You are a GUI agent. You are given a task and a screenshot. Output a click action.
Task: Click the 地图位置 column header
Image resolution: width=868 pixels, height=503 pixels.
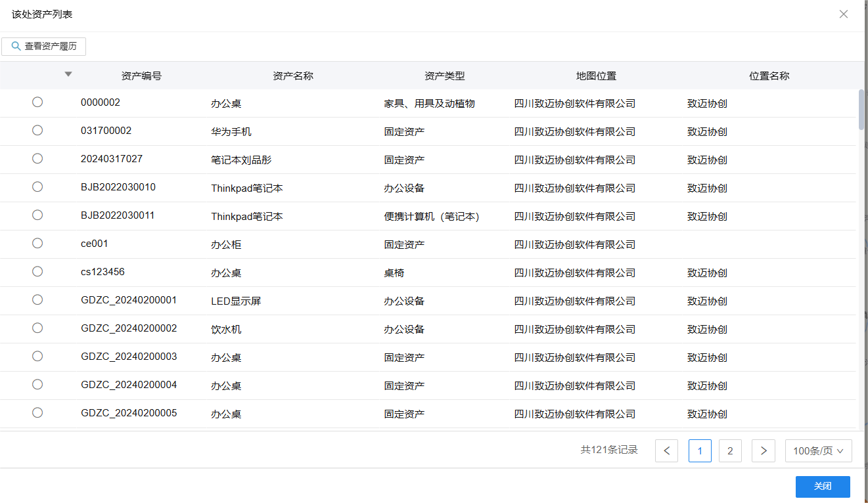pyautogui.click(x=597, y=76)
